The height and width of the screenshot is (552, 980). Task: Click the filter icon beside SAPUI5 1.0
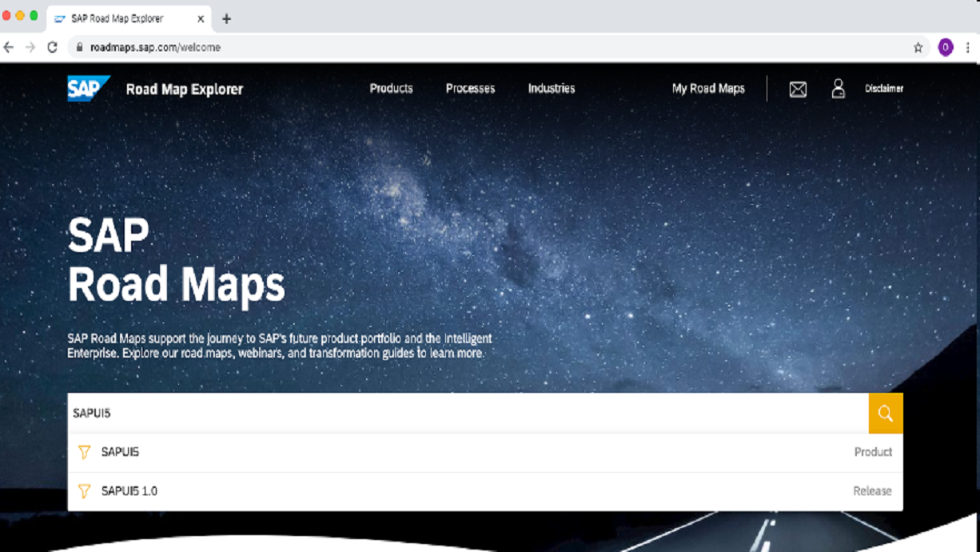click(x=85, y=491)
